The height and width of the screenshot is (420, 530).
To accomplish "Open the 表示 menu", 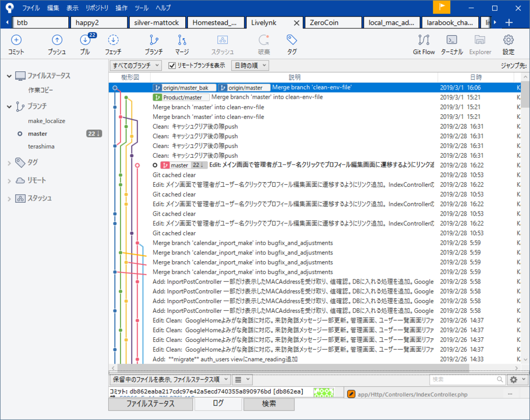I will (x=72, y=8).
